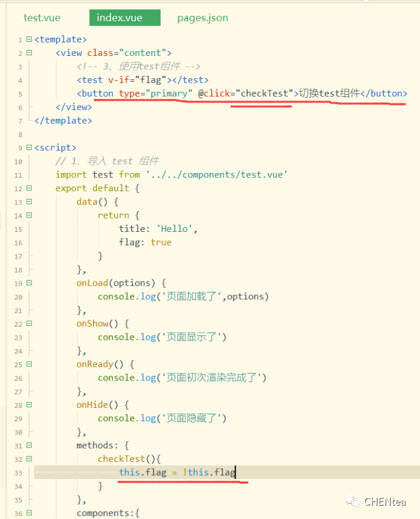420x519 pixels.
Task: Click the v-if="flag" attribute text
Action: [137, 80]
